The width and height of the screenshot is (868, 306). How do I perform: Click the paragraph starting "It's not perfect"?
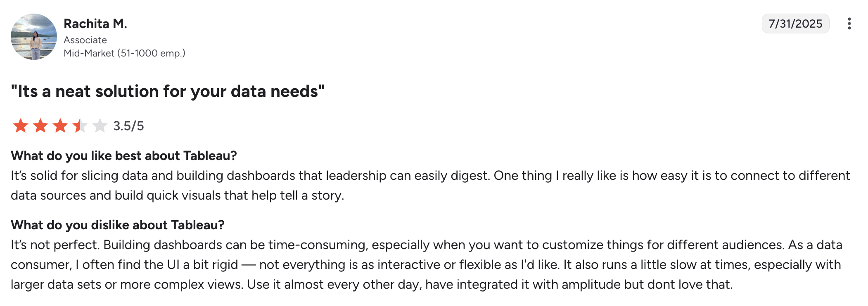coord(425,245)
